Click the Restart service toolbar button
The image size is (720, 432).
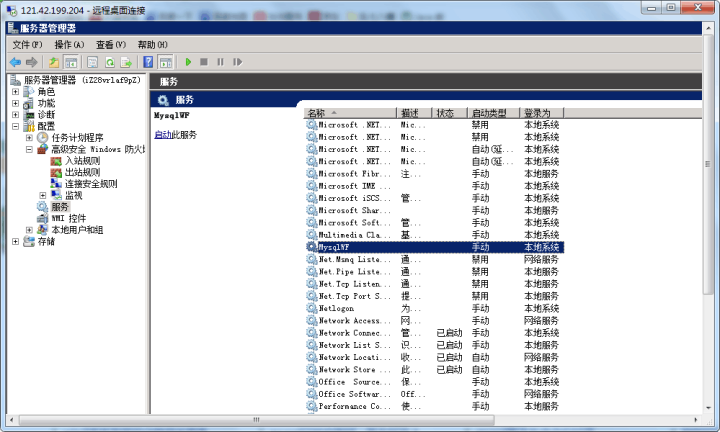pos(237,62)
